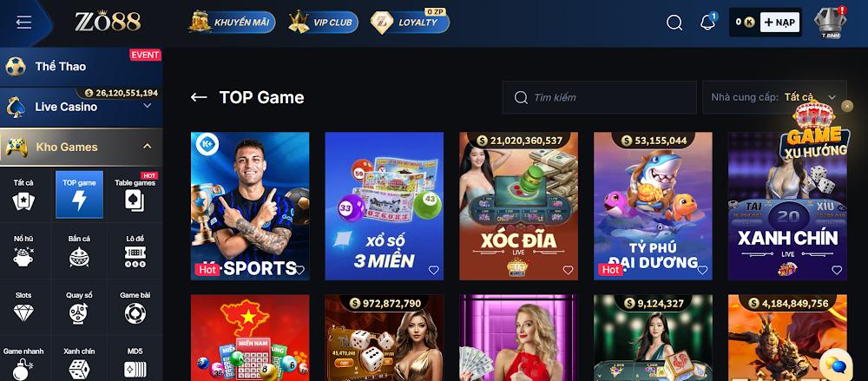Open the Quay số category
Viewport: 868px width, 381px height.
point(79,307)
